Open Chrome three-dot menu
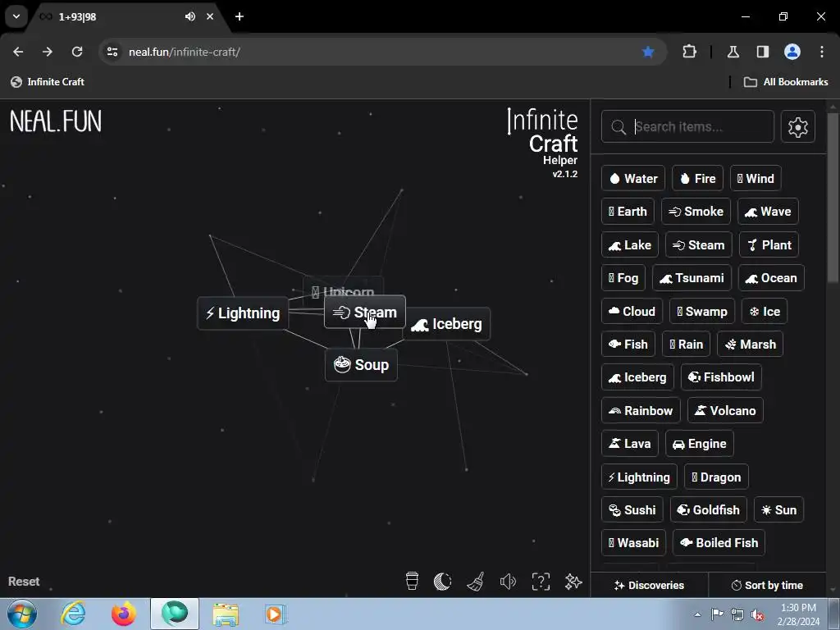 tap(822, 52)
